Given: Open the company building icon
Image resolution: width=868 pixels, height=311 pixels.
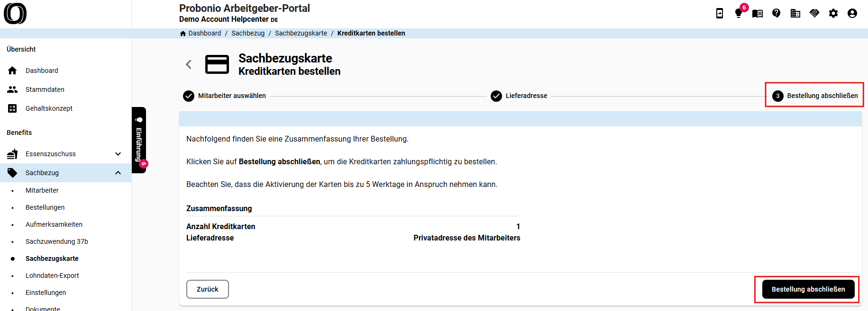Looking at the screenshot, I should click(795, 13).
